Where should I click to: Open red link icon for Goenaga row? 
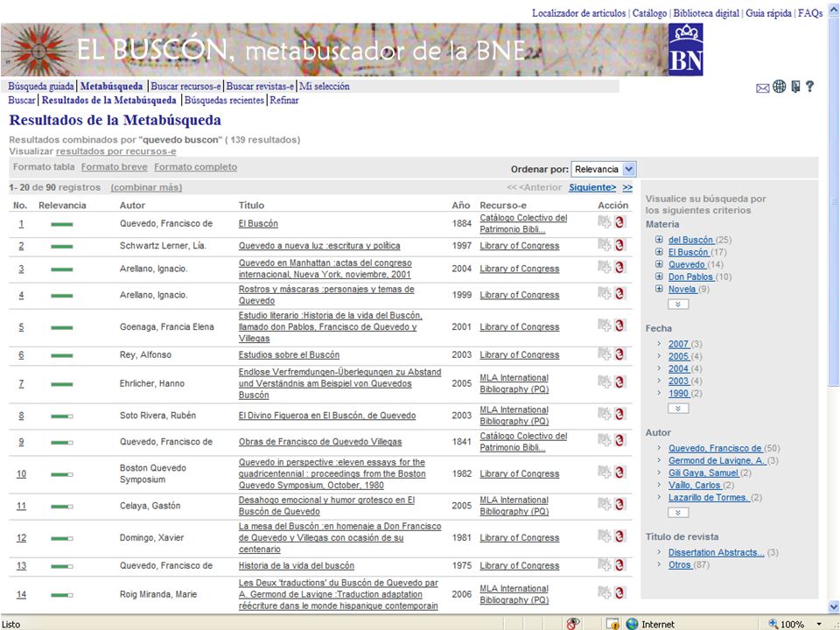[x=619, y=325]
